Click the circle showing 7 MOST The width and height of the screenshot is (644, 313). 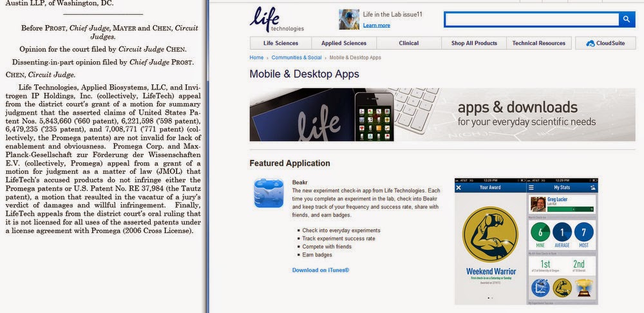tap(583, 232)
